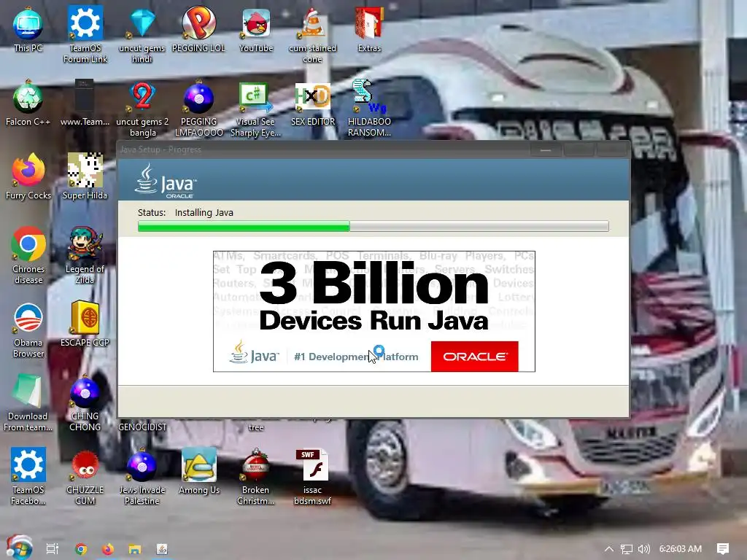
Task: Select the Super Hilda desktop icon
Action: coord(85,177)
